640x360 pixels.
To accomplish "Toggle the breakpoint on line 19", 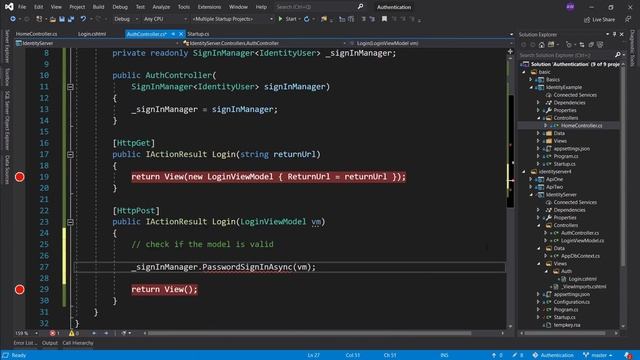I will pyautogui.click(x=20, y=177).
